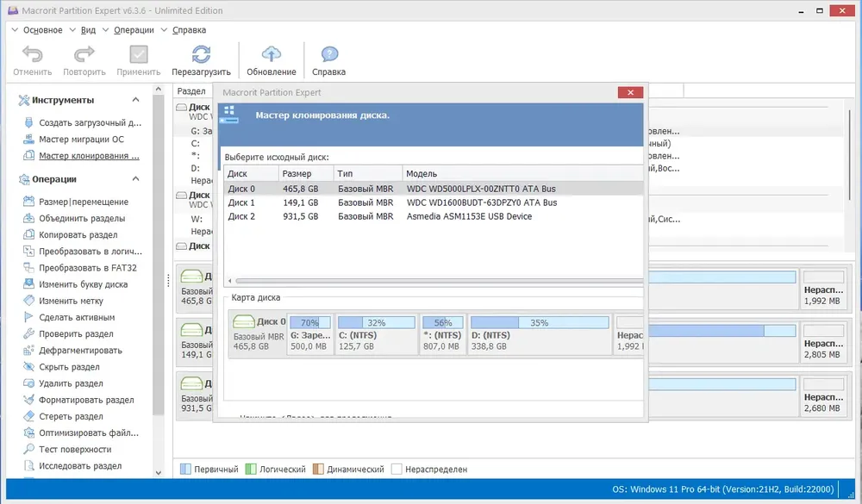Click the Перезагрузить refresh icon in toolbar

pos(201,54)
